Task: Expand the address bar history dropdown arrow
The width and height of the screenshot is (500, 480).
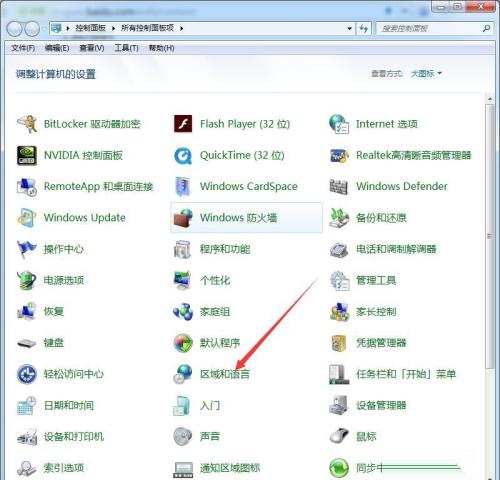Action: click(x=349, y=29)
